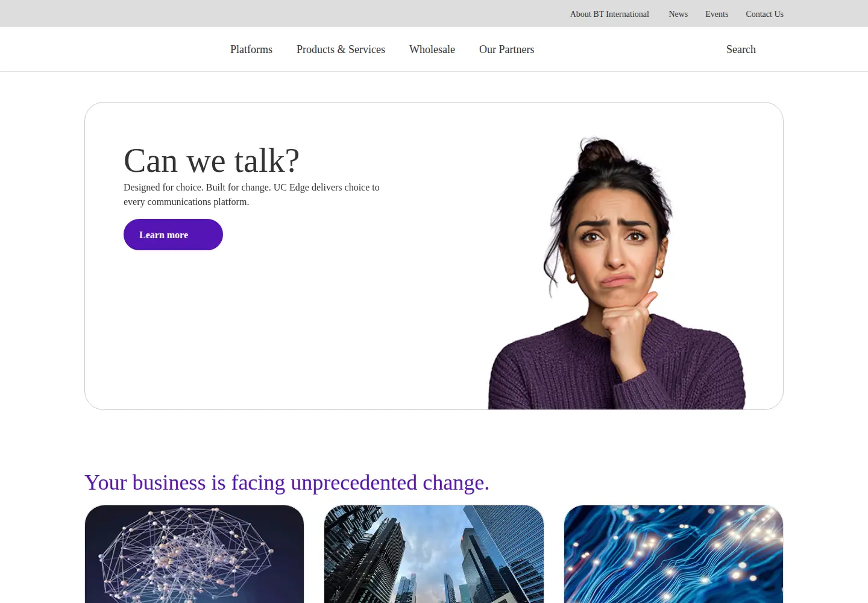Click the Search option

(x=741, y=49)
